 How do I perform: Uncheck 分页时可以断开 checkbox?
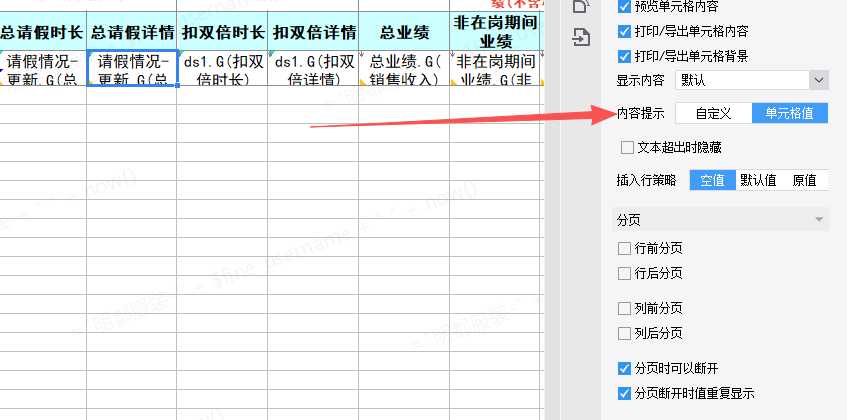625,367
